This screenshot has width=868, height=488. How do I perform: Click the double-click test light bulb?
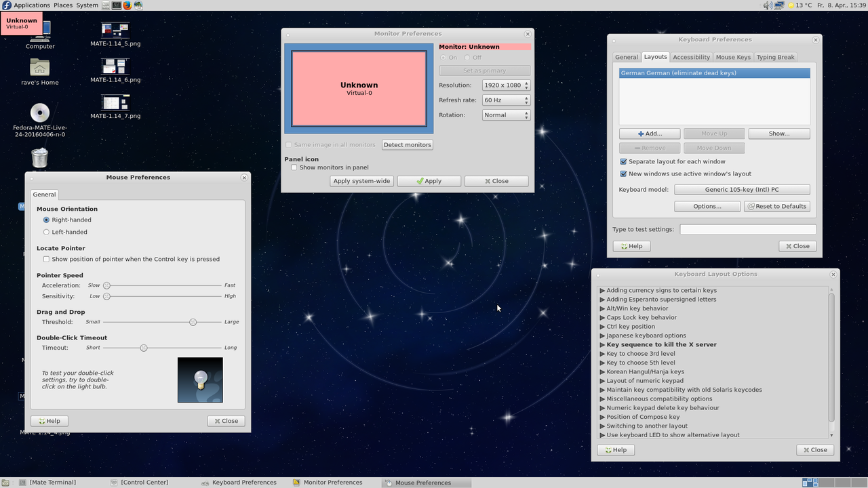tap(200, 380)
